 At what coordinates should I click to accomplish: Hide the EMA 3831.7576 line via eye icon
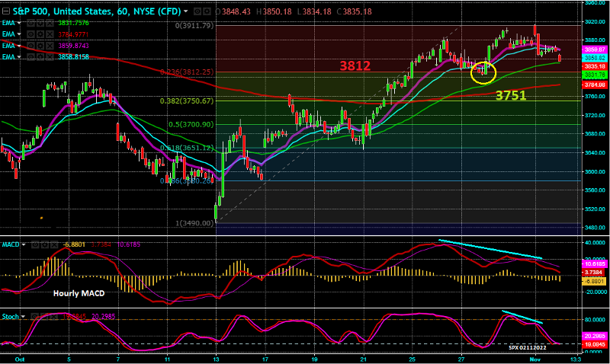pos(30,23)
